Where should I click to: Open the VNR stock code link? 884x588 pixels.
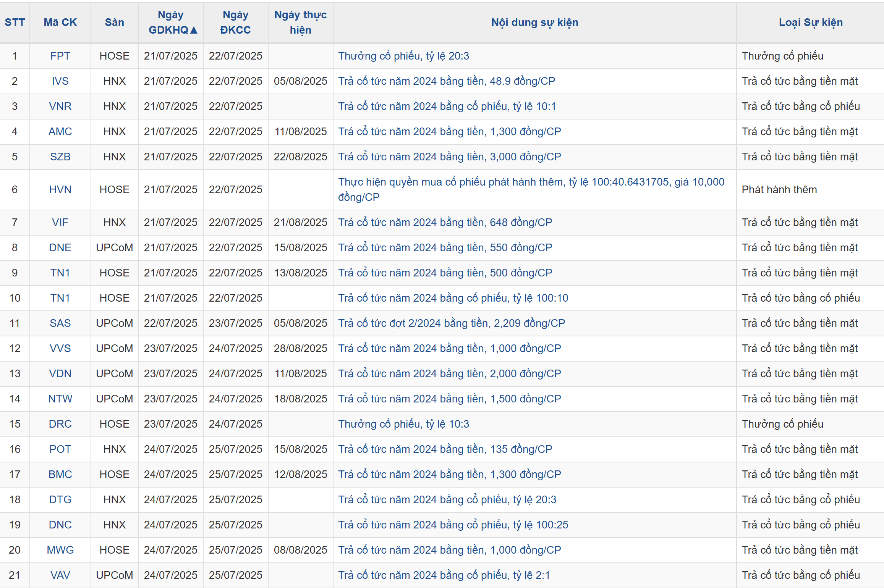[x=60, y=106]
